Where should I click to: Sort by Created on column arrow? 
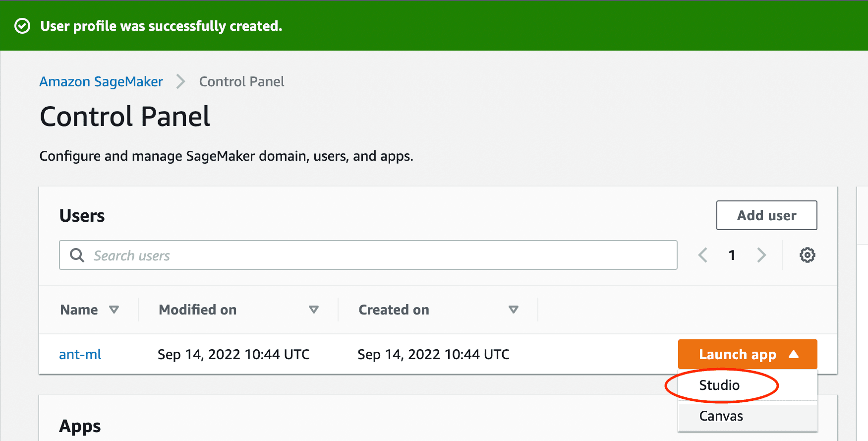pos(514,310)
